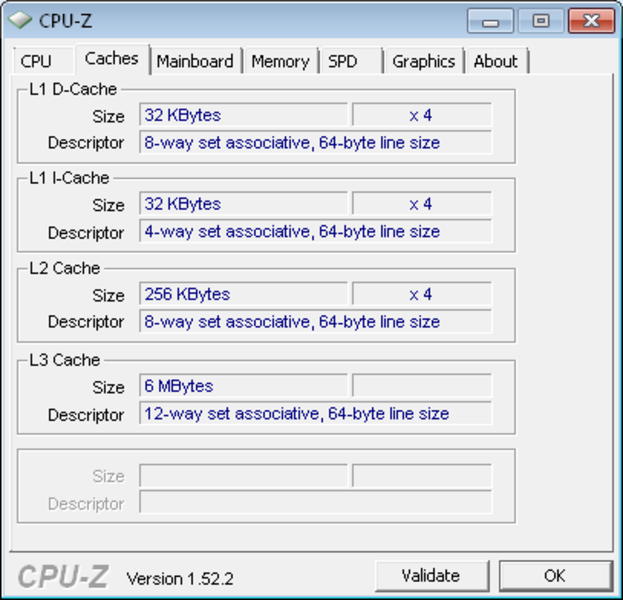Click L3 Cache empty count field
This screenshot has width=623, height=600.
[422, 385]
